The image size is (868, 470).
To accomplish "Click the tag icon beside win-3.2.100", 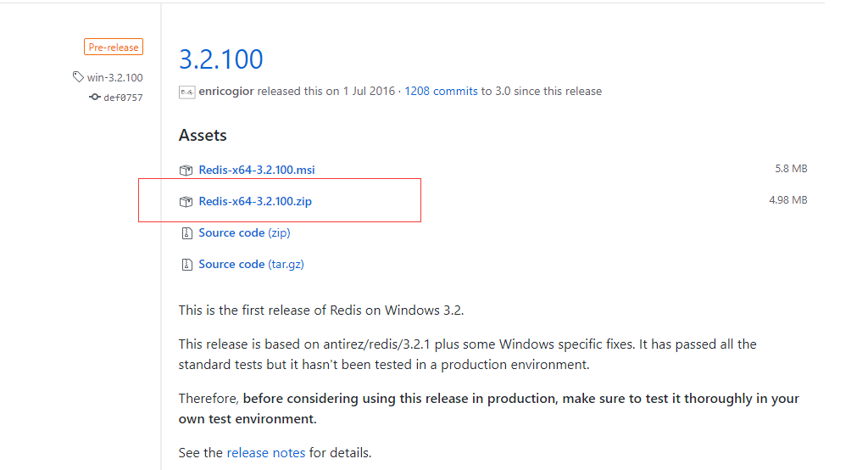I will click(79, 77).
